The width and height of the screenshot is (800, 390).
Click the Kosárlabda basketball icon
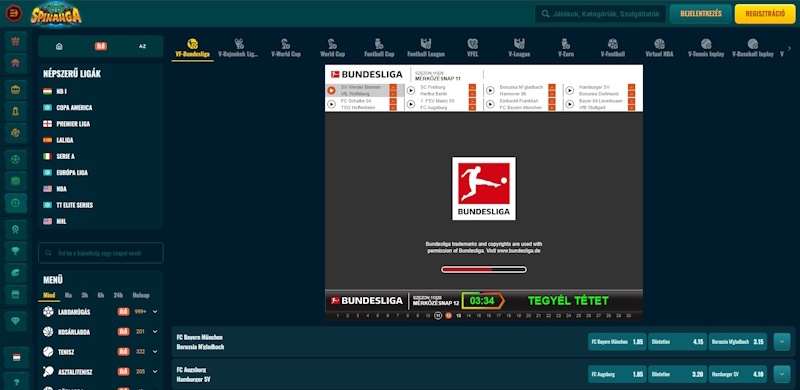coord(48,332)
